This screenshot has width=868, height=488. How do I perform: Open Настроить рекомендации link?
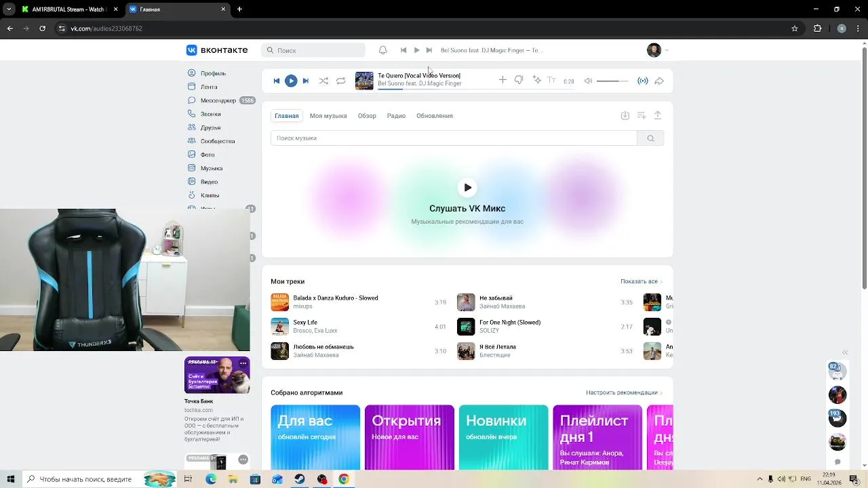click(x=624, y=392)
